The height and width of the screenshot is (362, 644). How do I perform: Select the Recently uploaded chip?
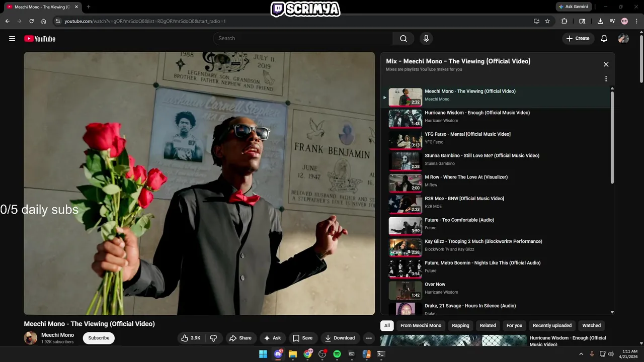pos(552,325)
